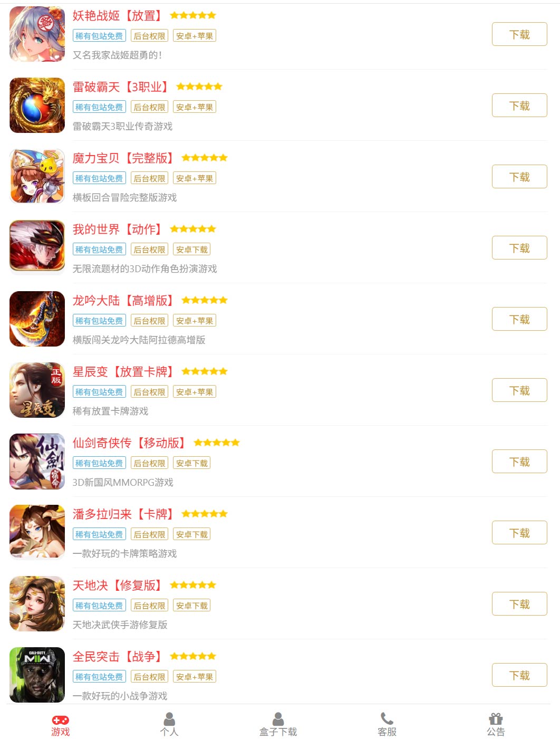Download 我的世界 via 下载 button
Image resolution: width=560 pixels, height=739 pixels.
pos(519,248)
